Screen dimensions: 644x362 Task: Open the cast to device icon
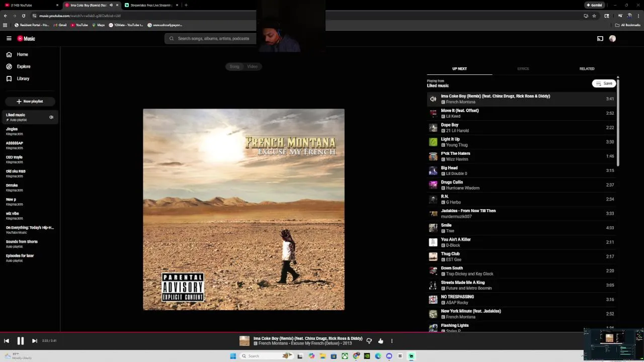click(600, 39)
